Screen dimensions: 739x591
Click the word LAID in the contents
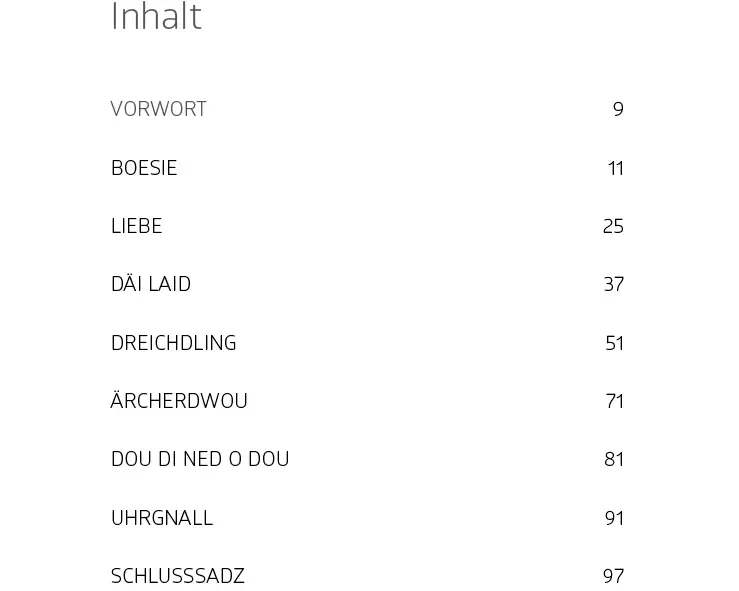169,284
